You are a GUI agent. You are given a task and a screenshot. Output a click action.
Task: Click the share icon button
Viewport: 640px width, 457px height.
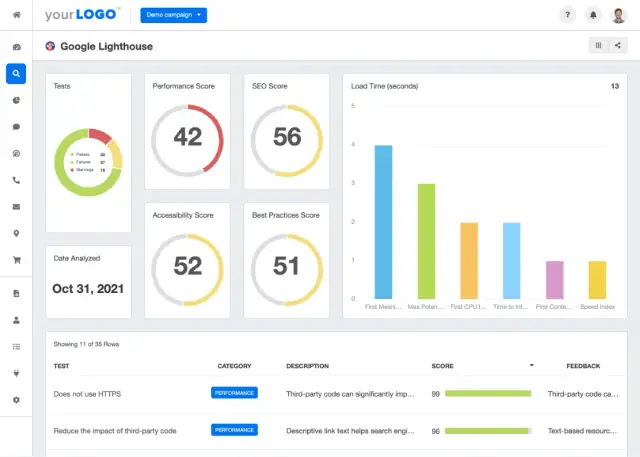(617, 45)
